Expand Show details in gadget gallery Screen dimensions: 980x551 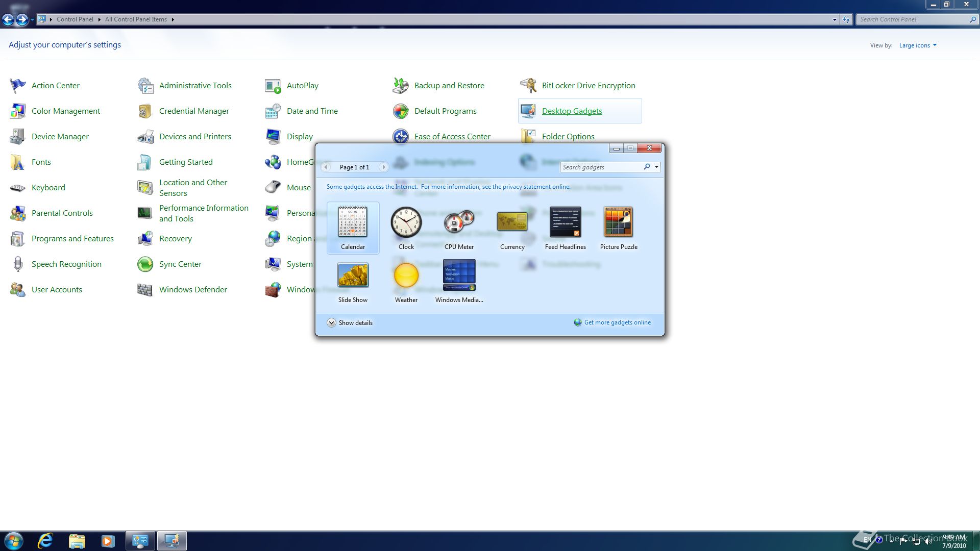click(x=350, y=322)
